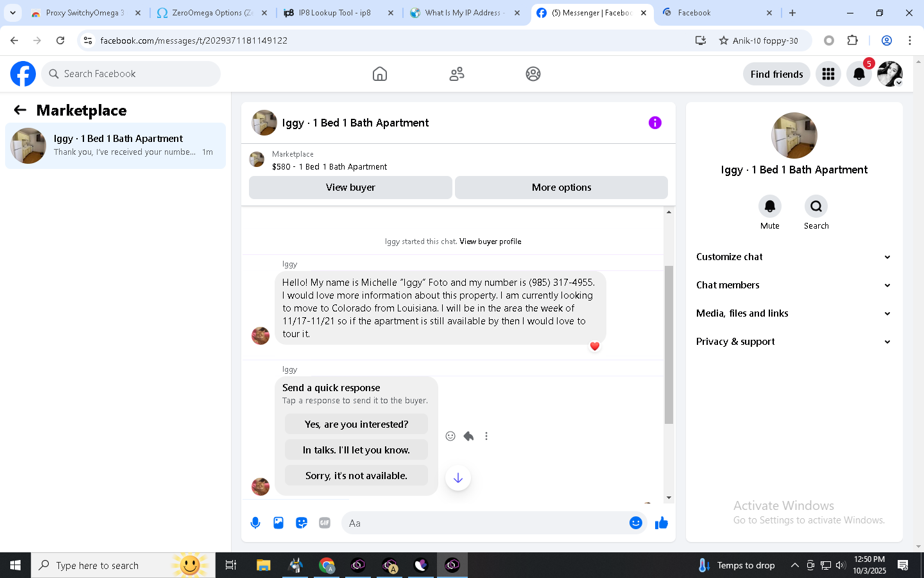Send a thumbs-up like
924x578 pixels.
coord(662,523)
